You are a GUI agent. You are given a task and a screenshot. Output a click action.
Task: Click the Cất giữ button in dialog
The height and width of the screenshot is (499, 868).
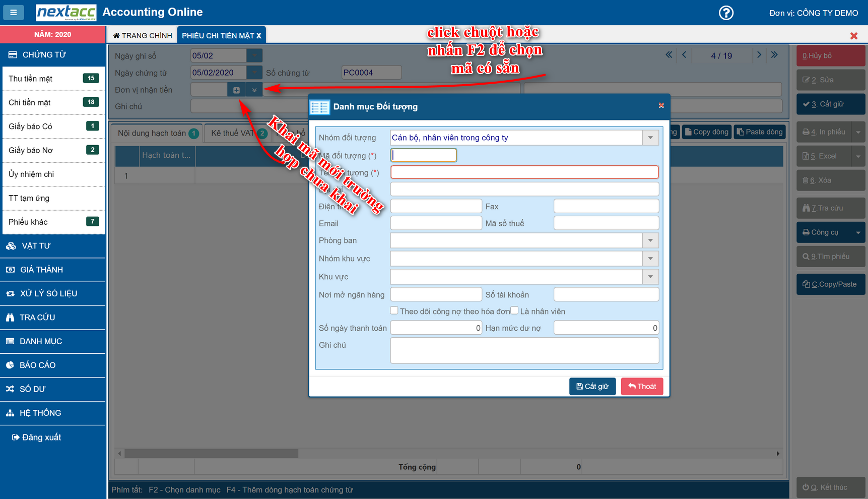(x=592, y=386)
